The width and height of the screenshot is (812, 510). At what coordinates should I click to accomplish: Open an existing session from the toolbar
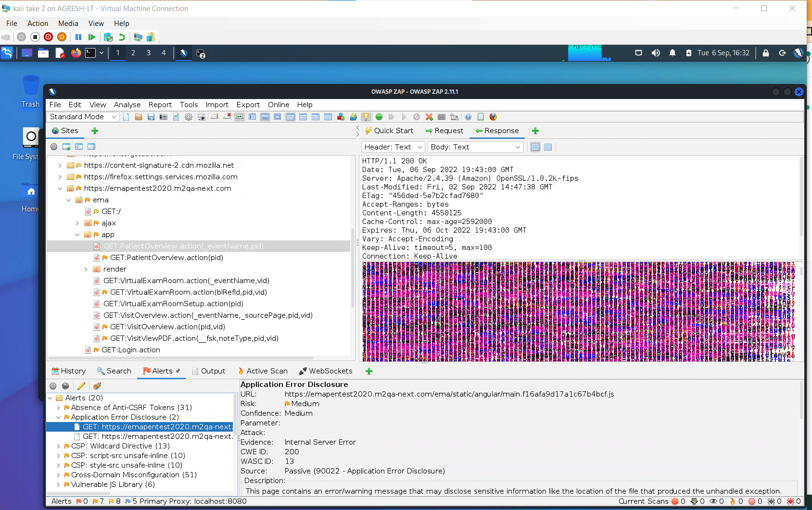pos(139,116)
